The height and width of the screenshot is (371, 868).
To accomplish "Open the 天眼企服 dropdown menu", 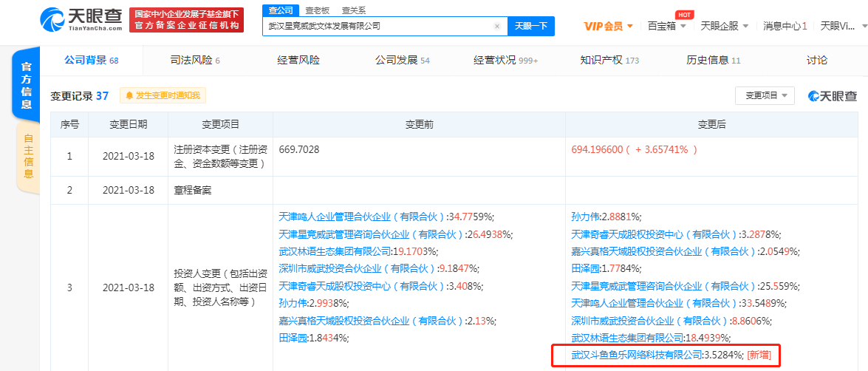I will [725, 26].
